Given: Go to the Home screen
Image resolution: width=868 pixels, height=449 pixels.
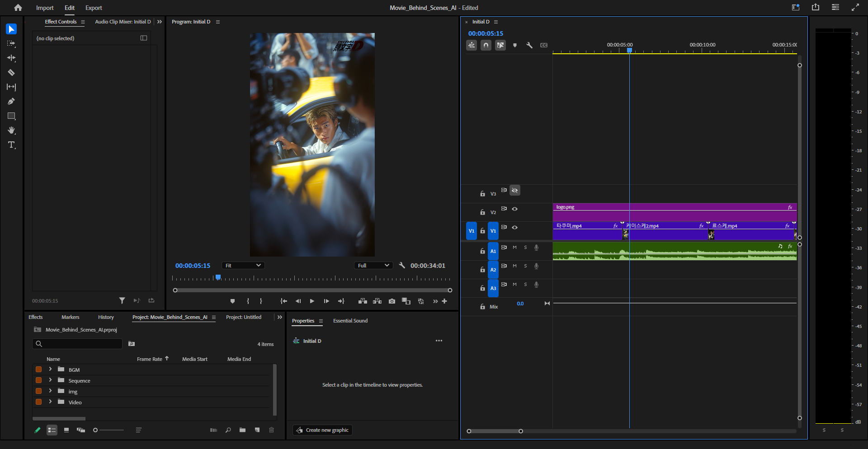Looking at the screenshot, I should coord(18,8).
